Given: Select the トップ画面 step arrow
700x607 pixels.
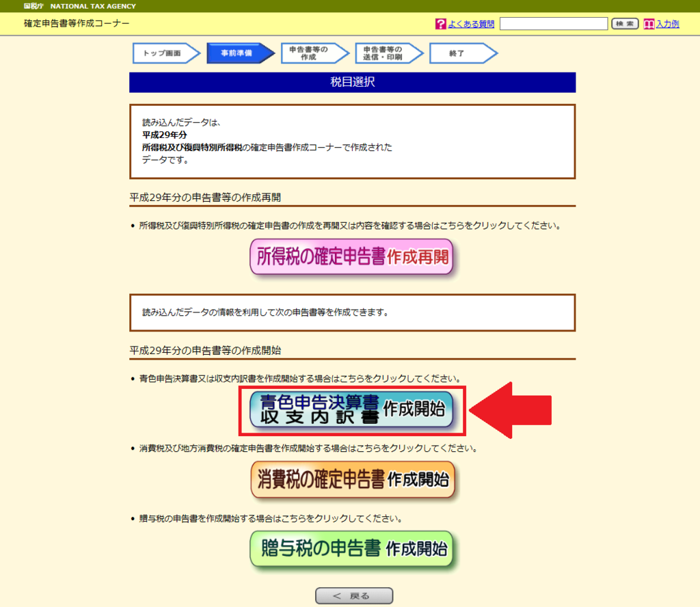Looking at the screenshot, I should (x=167, y=53).
